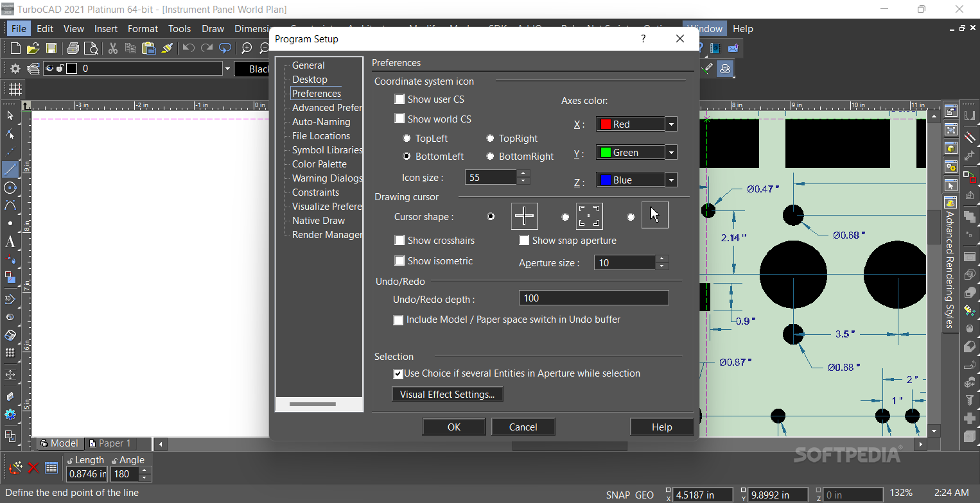This screenshot has width=980, height=503.
Task: Select Color Palette in the setup tree
Action: pos(319,164)
